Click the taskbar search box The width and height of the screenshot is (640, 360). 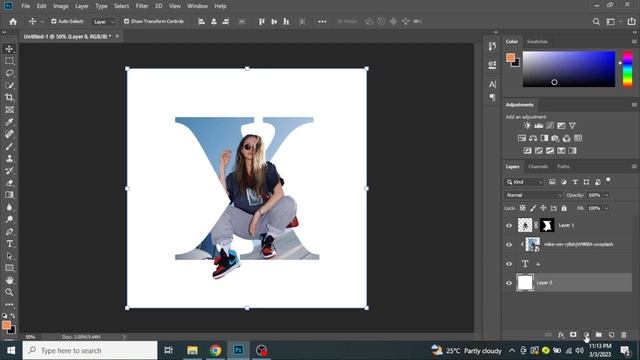tap(90, 351)
